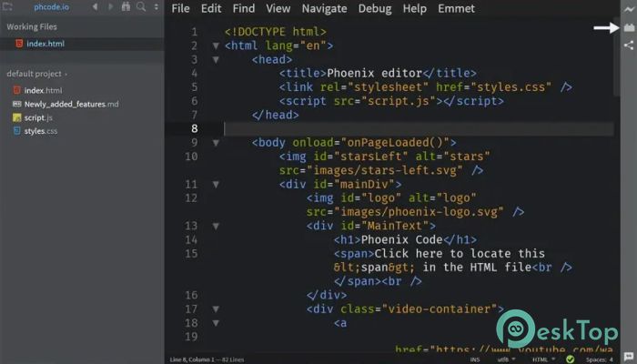This screenshot has width=637, height=364.
Task: Click the Live Preview lightning icon
Action: pos(629,9)
